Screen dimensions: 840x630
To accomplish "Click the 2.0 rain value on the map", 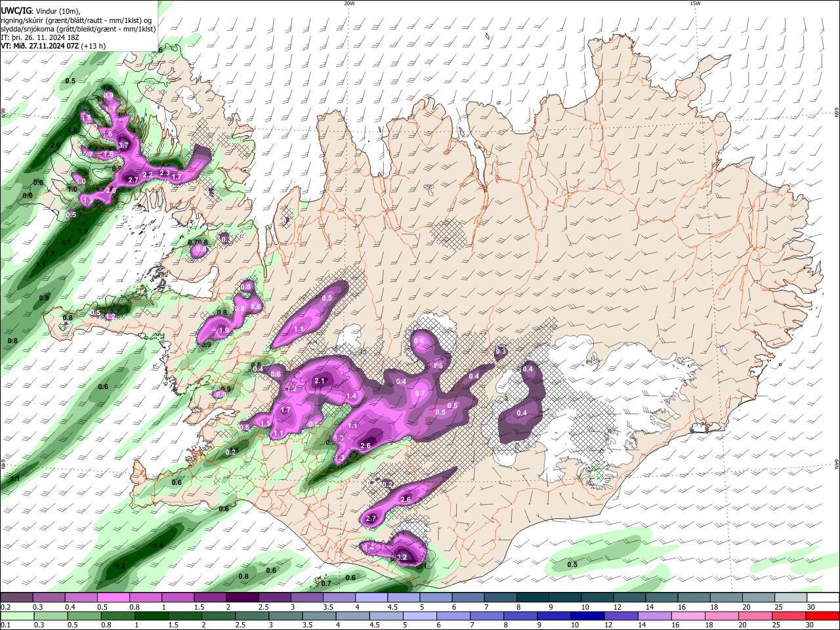I will (x=55, y=145).
